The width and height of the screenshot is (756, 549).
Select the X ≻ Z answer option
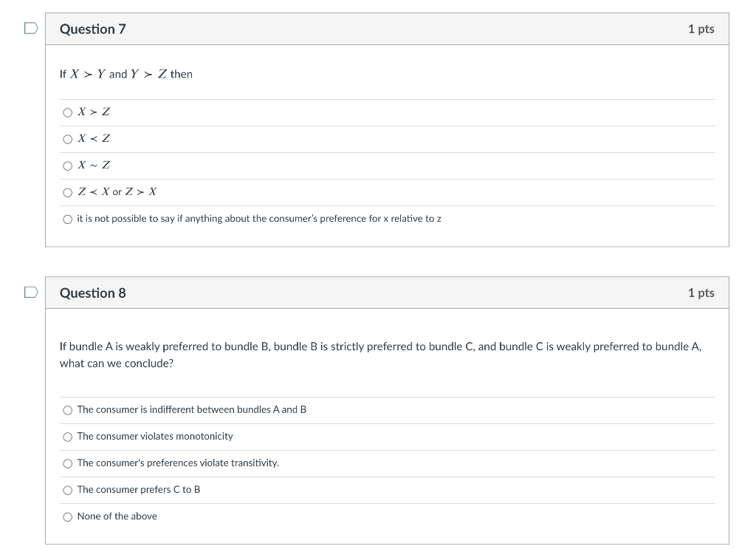tap(67, 113)
